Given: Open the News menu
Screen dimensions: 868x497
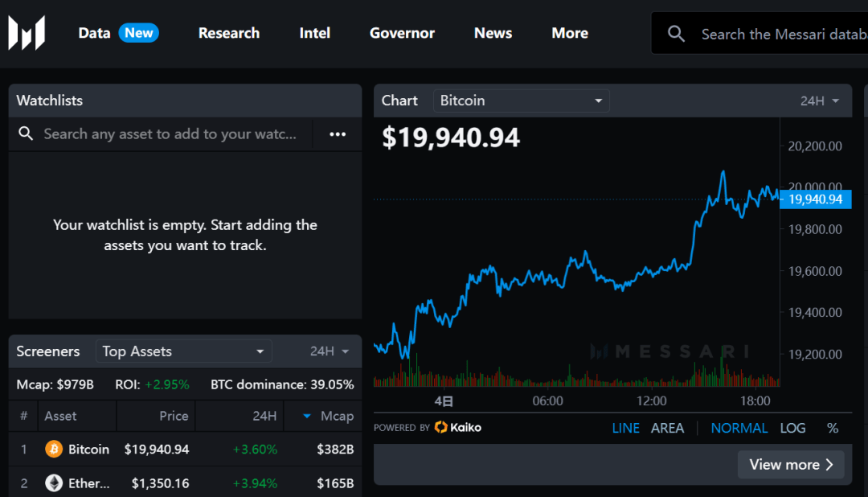Looking at the screenshot, I should [x=493, y=33].
